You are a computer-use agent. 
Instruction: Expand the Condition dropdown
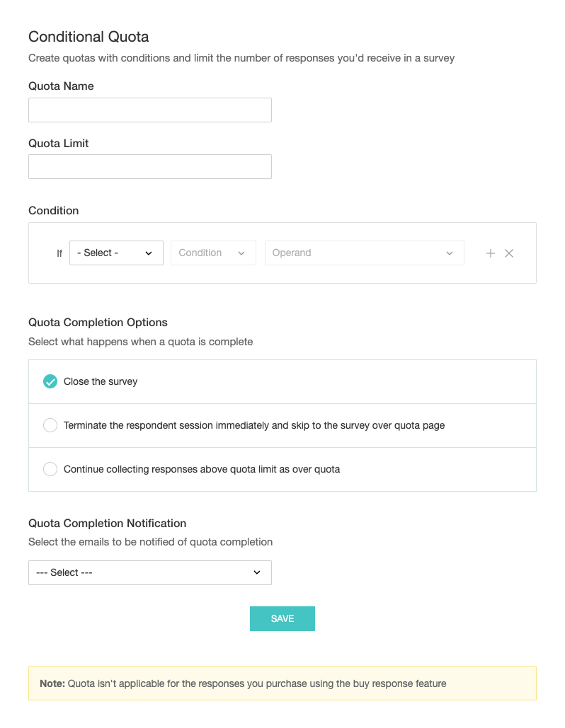(212, 253)
